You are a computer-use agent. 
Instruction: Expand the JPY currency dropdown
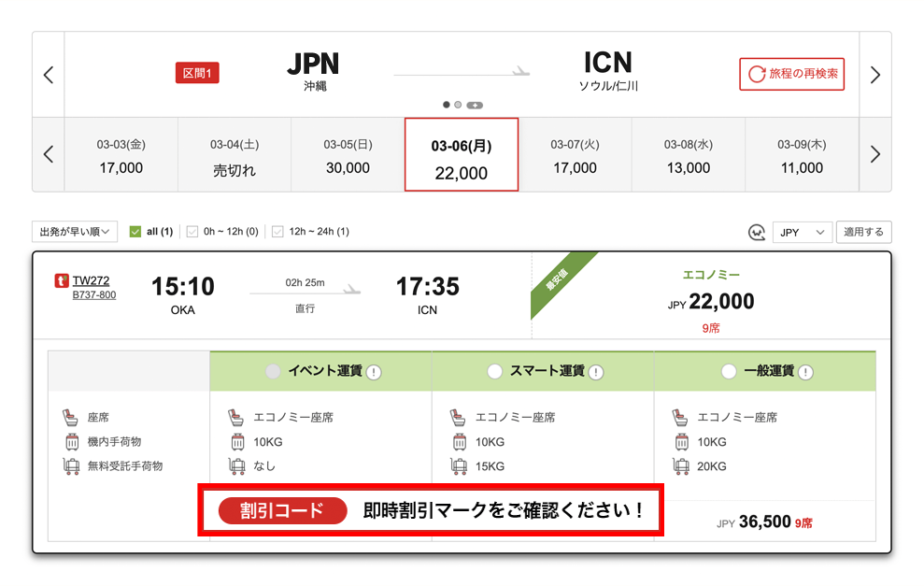pyautogui.click(x=802, y=232)
